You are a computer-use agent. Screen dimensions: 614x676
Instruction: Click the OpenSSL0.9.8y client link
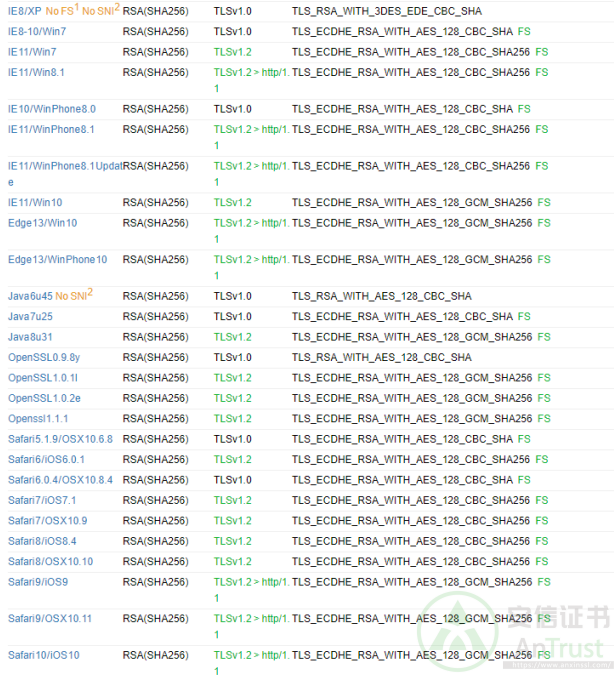(x=43, y=357)
